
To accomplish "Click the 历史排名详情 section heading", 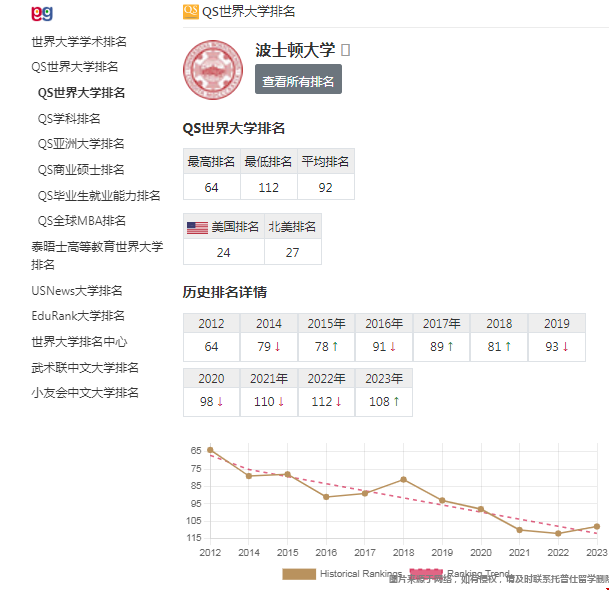I will coord(224,292).
